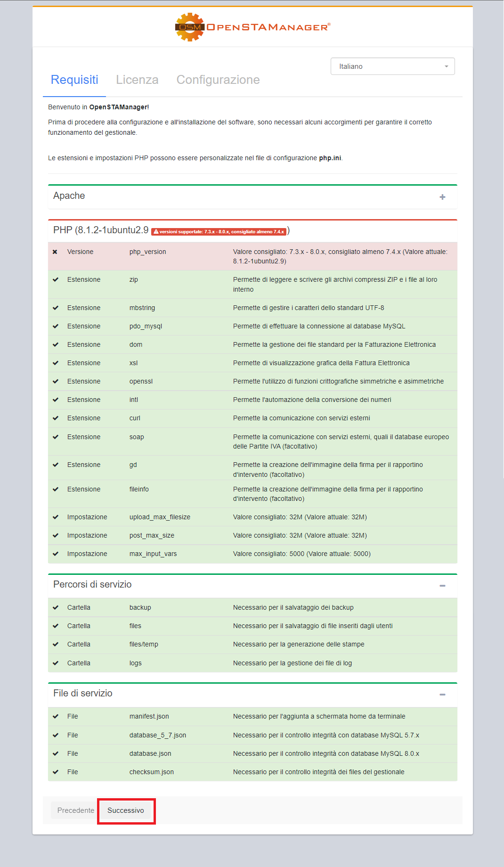Click the checkmark icon in the pdo_mysql row
The image size is (504, 867).
point(56,327)
